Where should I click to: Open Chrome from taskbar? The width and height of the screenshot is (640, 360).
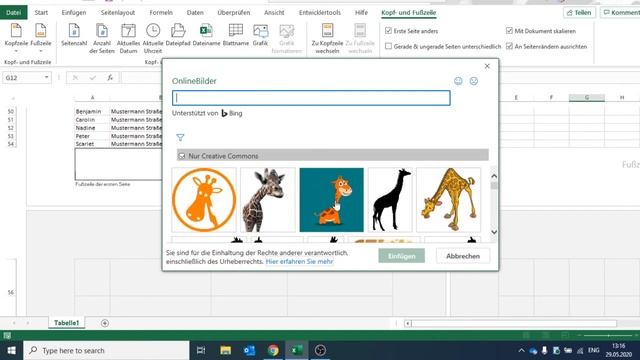pos(273,350)
